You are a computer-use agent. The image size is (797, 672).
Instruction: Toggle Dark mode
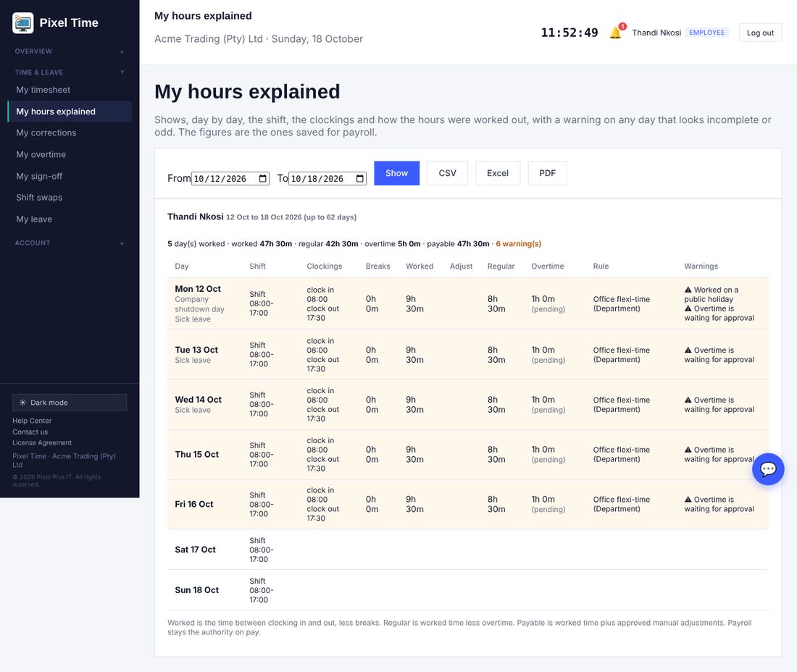point(70,403)
